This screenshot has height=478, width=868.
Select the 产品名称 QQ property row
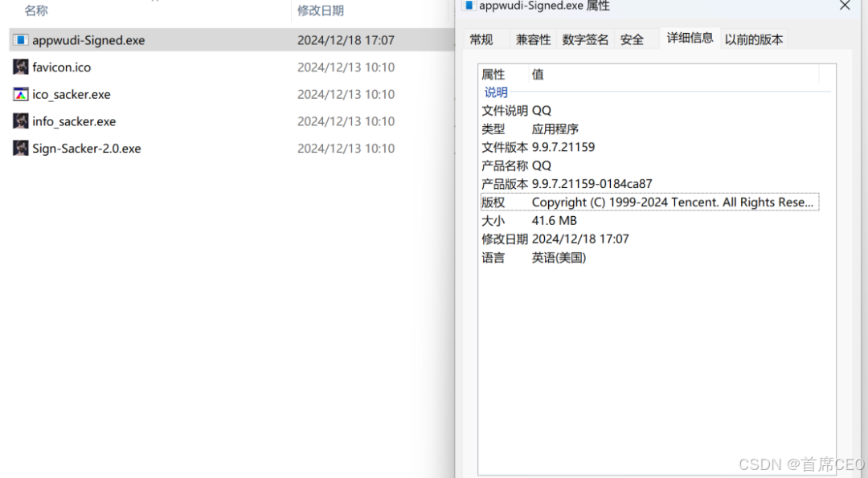point(650,165)
